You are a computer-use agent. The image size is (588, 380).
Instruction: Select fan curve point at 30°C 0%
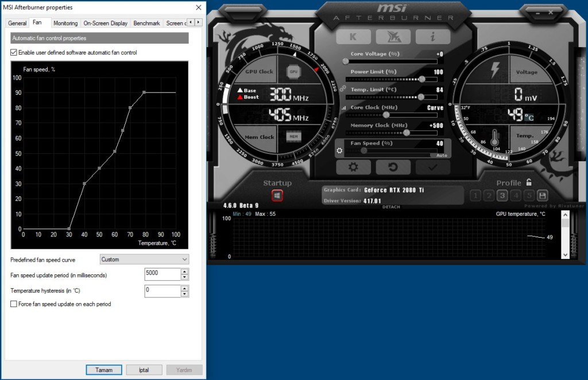[x=69, y=228]
